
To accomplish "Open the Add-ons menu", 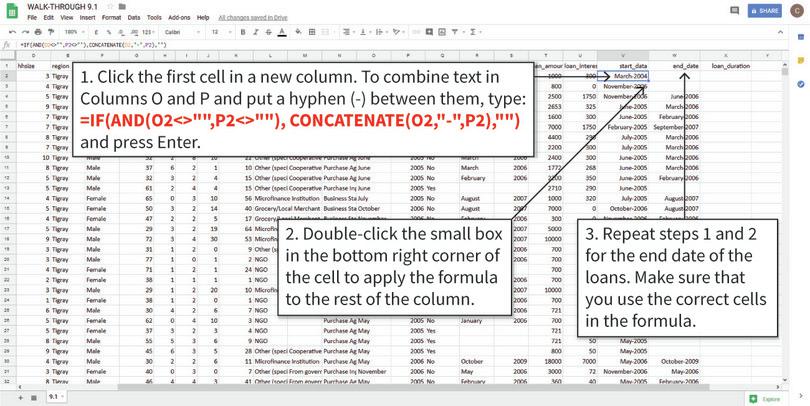I will [x=179, y=18].
